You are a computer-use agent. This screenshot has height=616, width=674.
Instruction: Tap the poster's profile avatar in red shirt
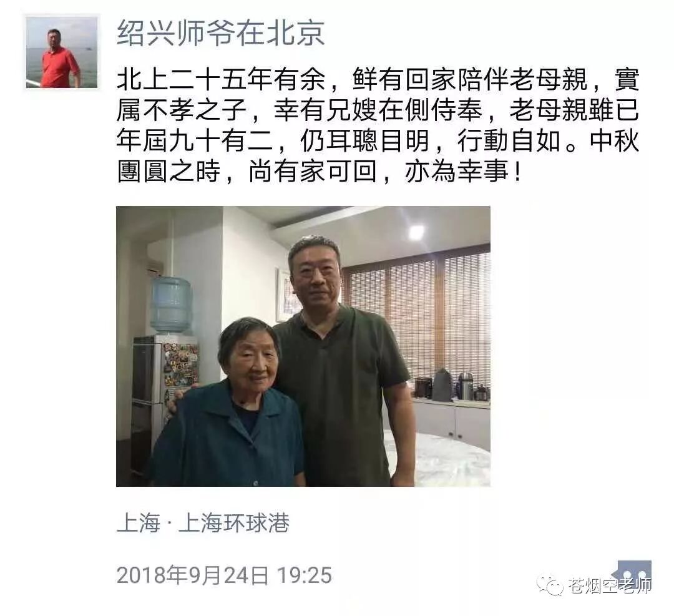(x=62, y=52)
